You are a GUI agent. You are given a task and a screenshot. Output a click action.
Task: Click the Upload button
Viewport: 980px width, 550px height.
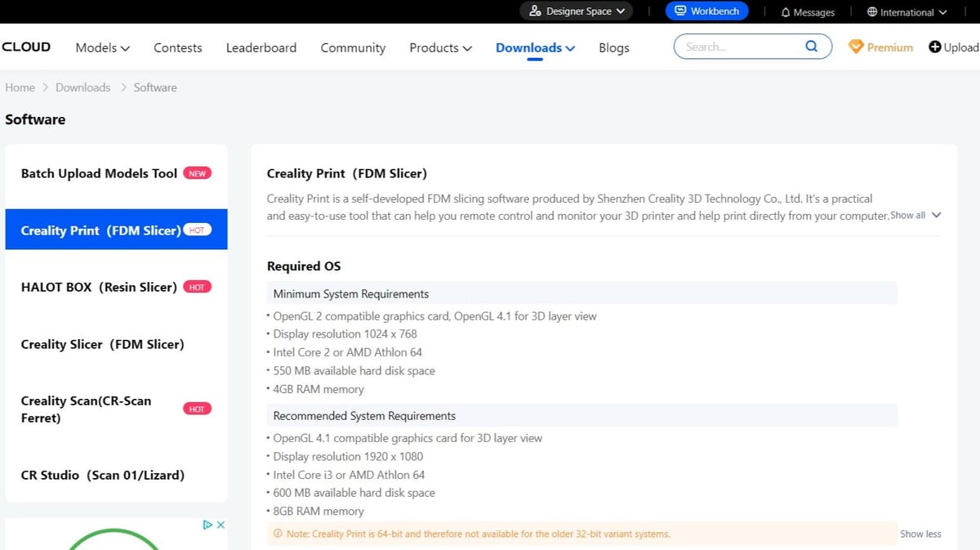click(x=954, y=47)
